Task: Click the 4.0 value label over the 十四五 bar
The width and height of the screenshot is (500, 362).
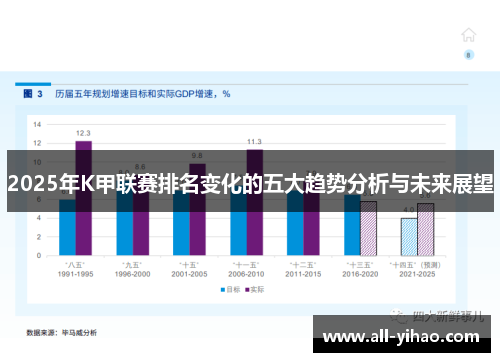Action: 409,210
